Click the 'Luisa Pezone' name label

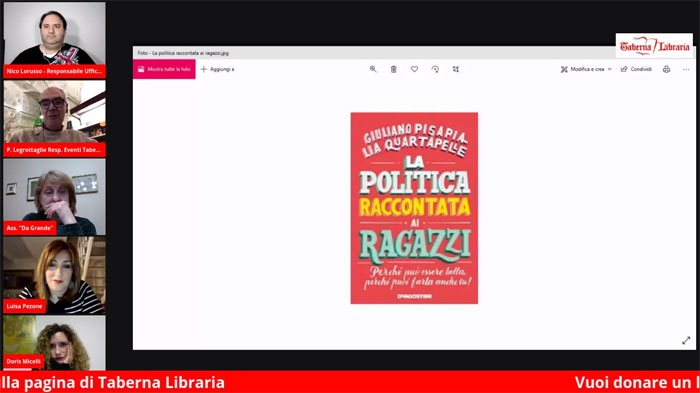(x=25, y=306)
